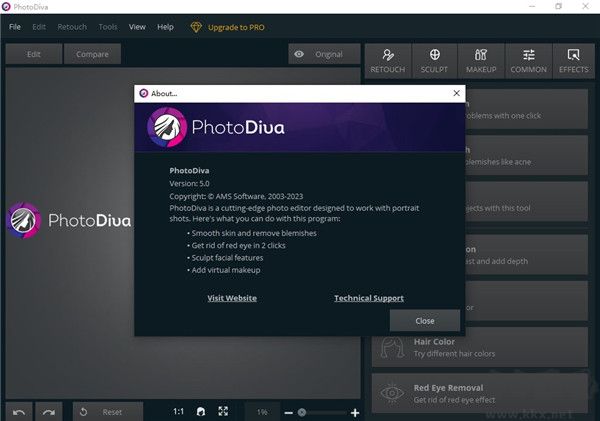
Task: Click the fit to screen icon
Action: [223, 411]
